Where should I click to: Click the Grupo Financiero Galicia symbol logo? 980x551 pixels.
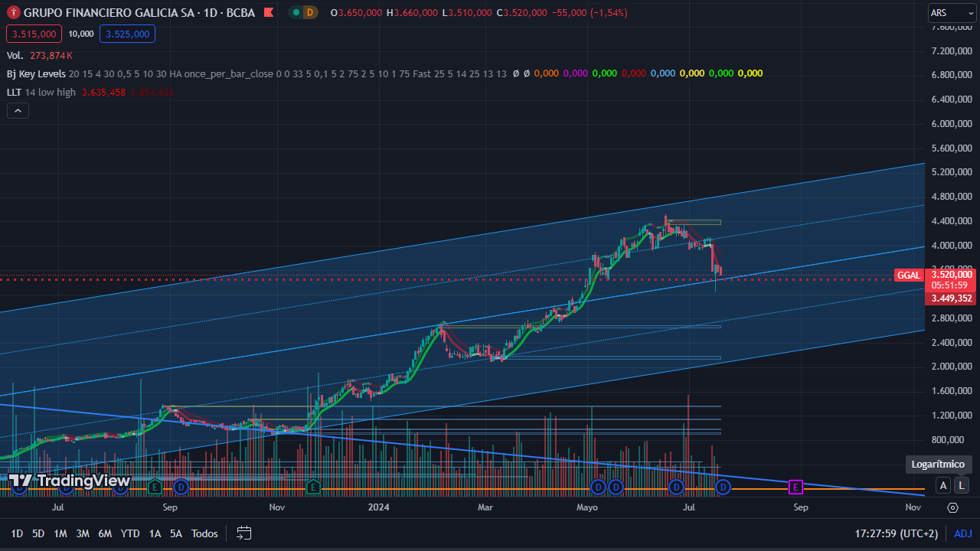pyautogui.click(x=13, y=12)
